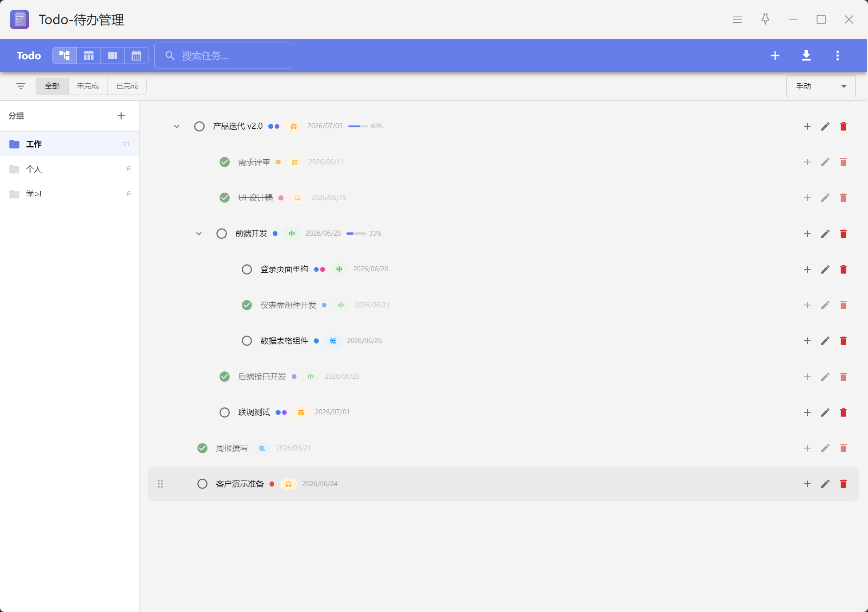The image size is (868, 612).
Task: Delete the 产品迭代 v2.0 task
Action: point(843,126)
